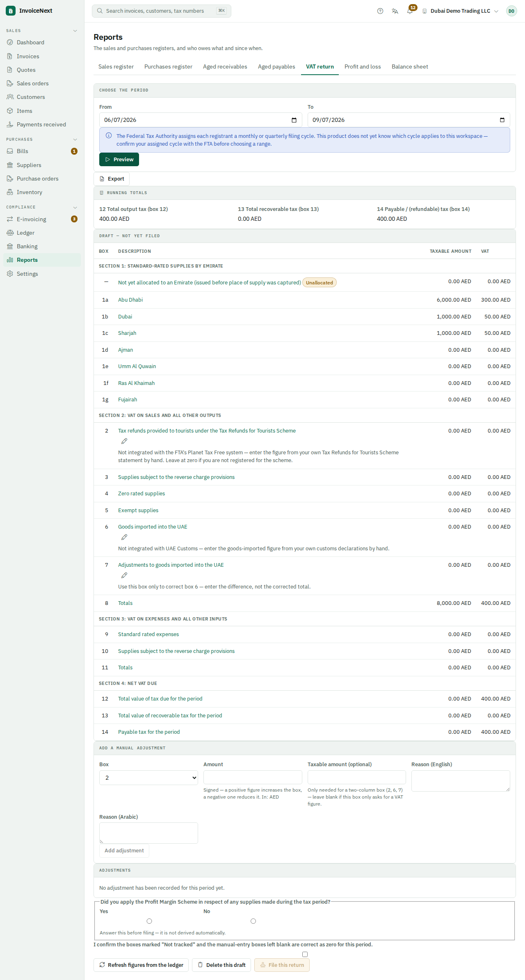Click the InvoiceNext logo icon

pos(11,11)
